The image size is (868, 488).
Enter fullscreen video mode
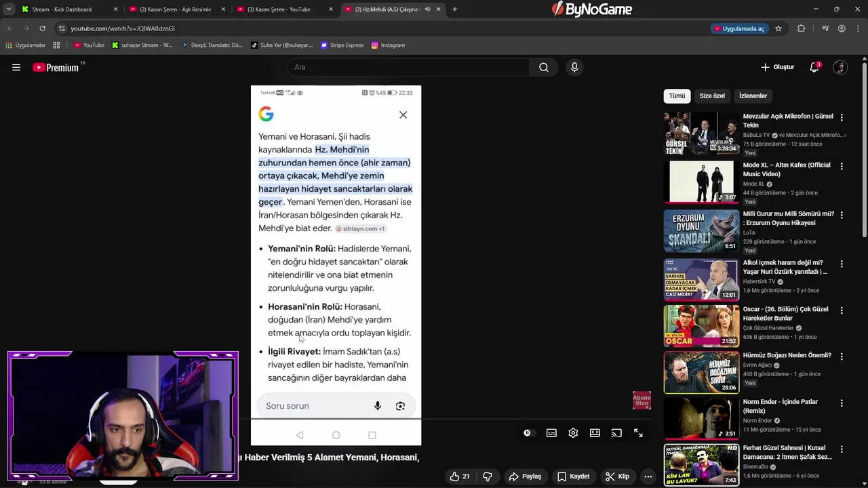point(638,433)
